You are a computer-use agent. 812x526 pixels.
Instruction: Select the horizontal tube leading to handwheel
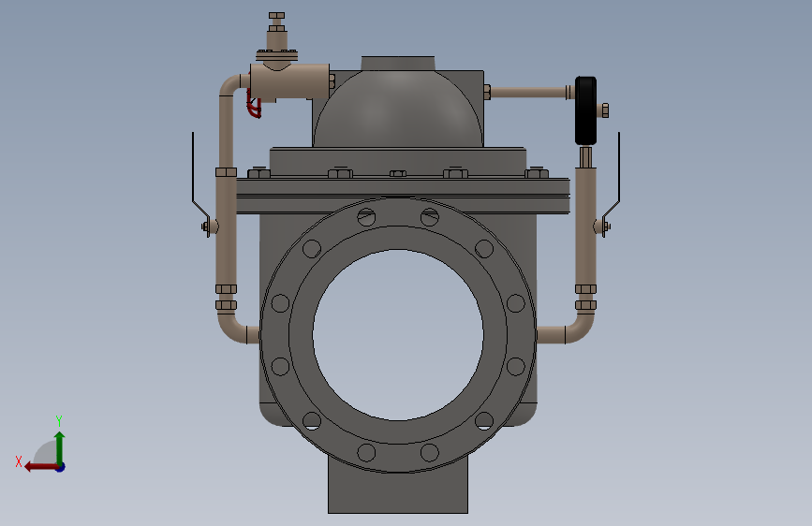(x=528, y=93)
